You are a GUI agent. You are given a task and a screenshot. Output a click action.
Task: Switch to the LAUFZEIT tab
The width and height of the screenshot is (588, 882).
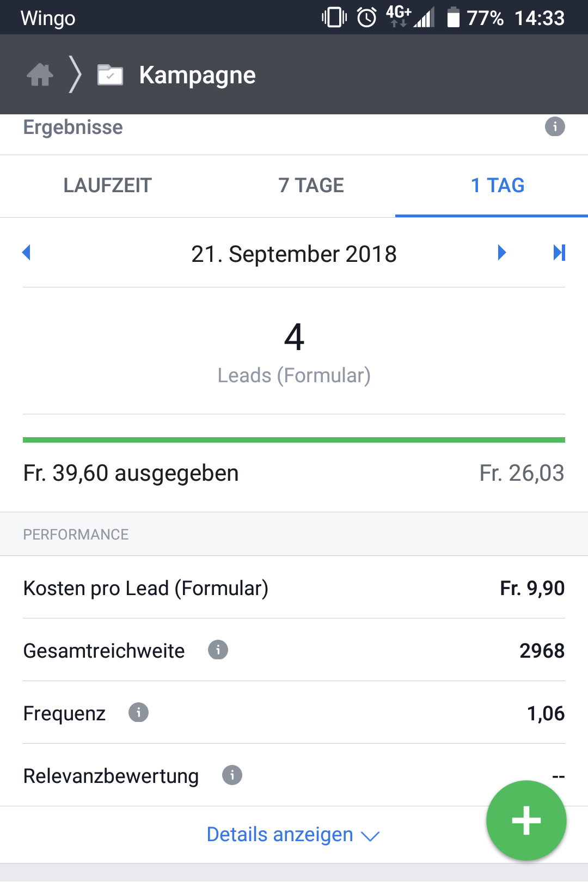[107, 186]
